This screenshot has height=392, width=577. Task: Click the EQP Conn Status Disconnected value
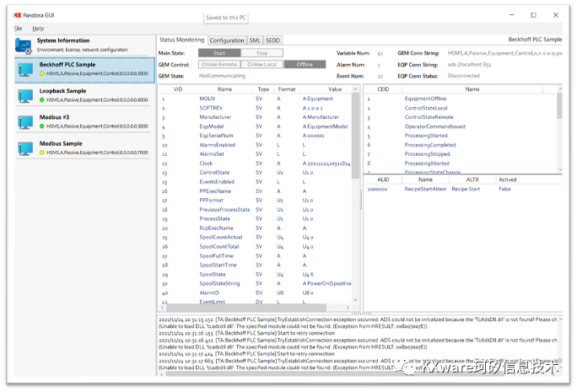pyautogui.click(x=464, y=76)
